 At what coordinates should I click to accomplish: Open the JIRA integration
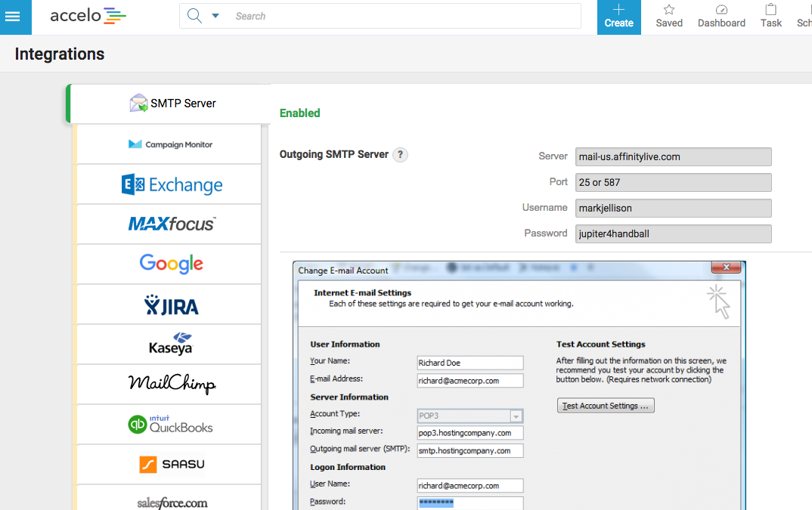click(x=172, y=304)
